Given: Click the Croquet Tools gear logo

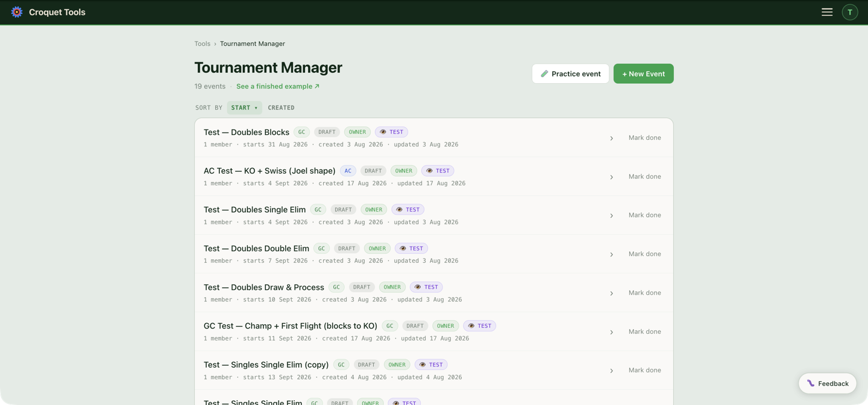Looking at the screenshot, I should (17, 12).
